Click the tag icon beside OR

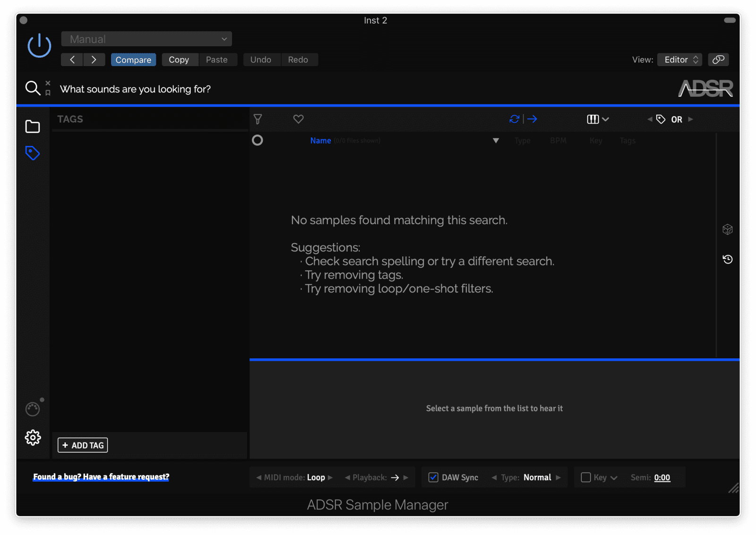[661, 119]
